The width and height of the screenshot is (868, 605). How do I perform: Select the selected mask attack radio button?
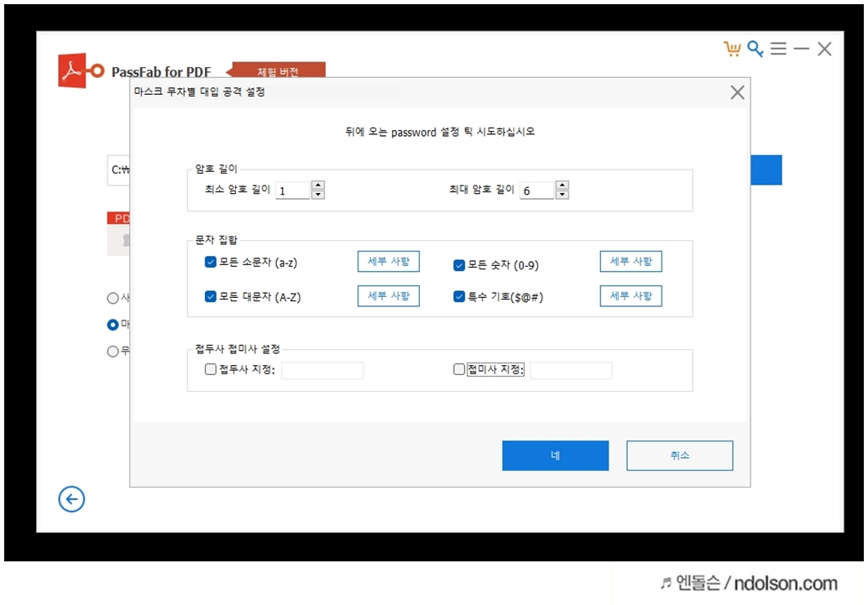[113, 325]
